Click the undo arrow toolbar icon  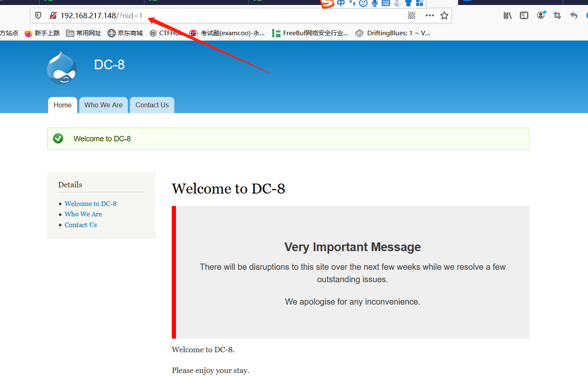(x=574, y=15)
